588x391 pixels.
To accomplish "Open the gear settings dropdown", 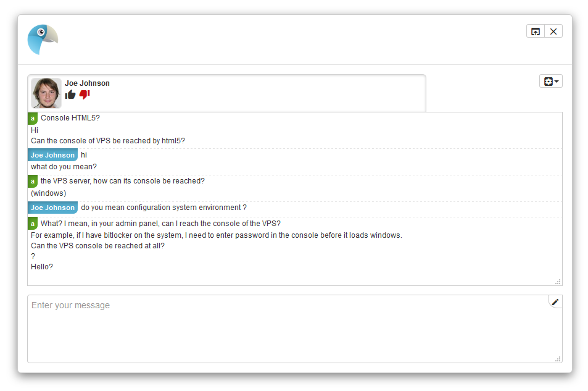I will tap(551, 81).
